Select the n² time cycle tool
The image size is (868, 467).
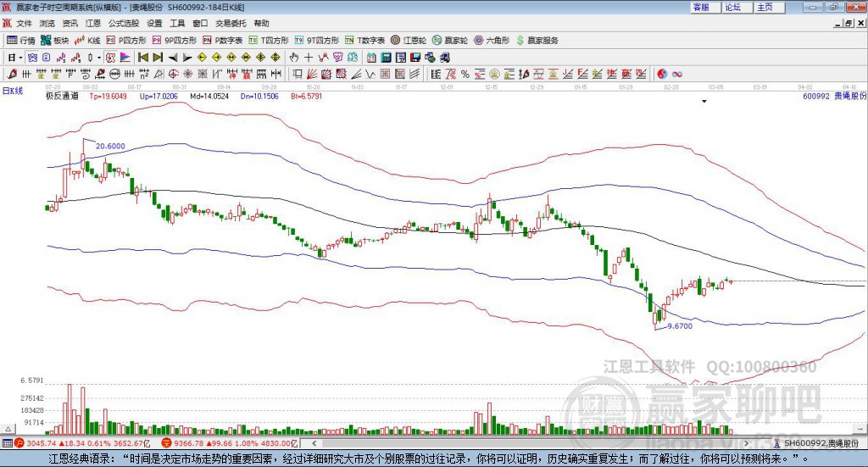tap(144, 74)
